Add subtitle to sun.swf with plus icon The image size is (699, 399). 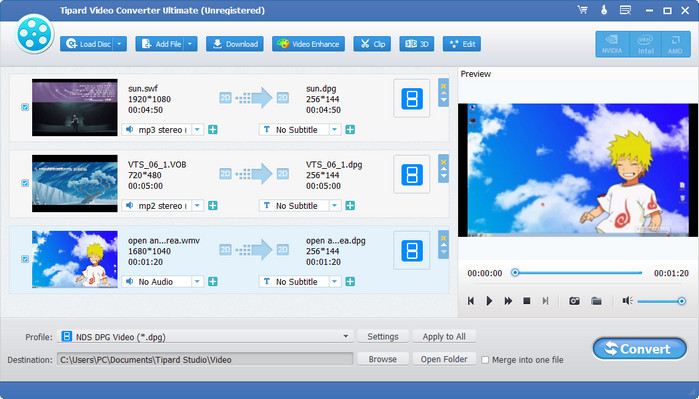(350, 130)
